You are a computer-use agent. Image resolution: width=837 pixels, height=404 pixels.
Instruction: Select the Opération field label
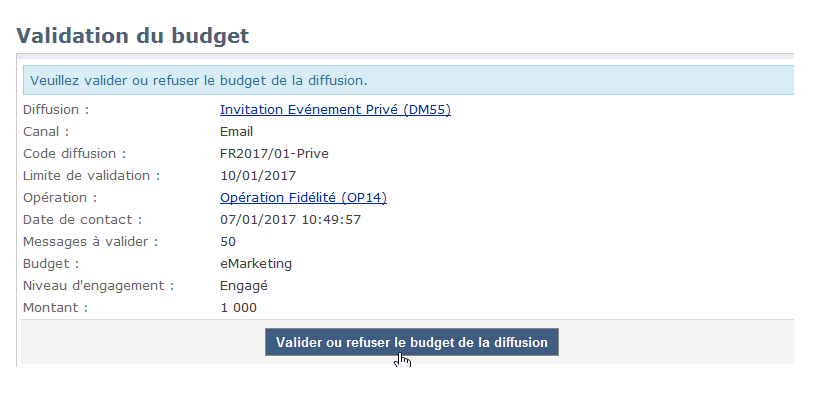tap(60, 197)
